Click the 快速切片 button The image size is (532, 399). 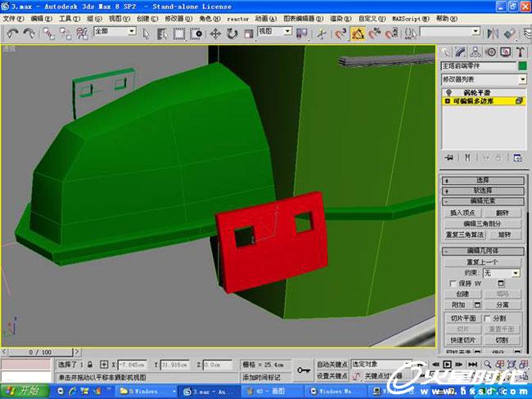point(462,340)
